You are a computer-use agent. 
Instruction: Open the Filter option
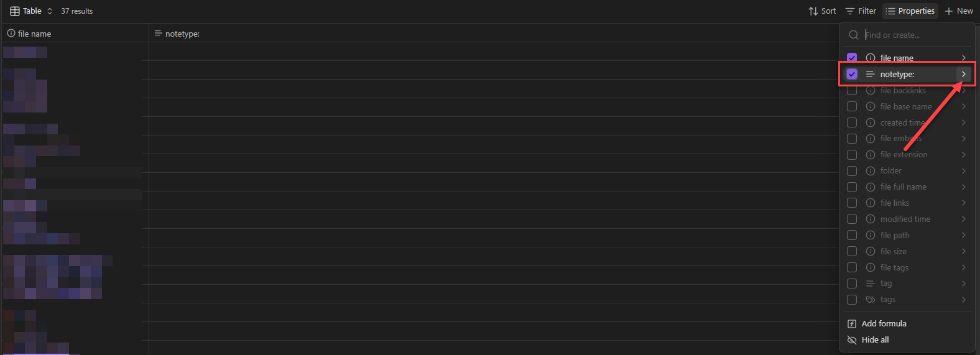[x=861, y=11]
